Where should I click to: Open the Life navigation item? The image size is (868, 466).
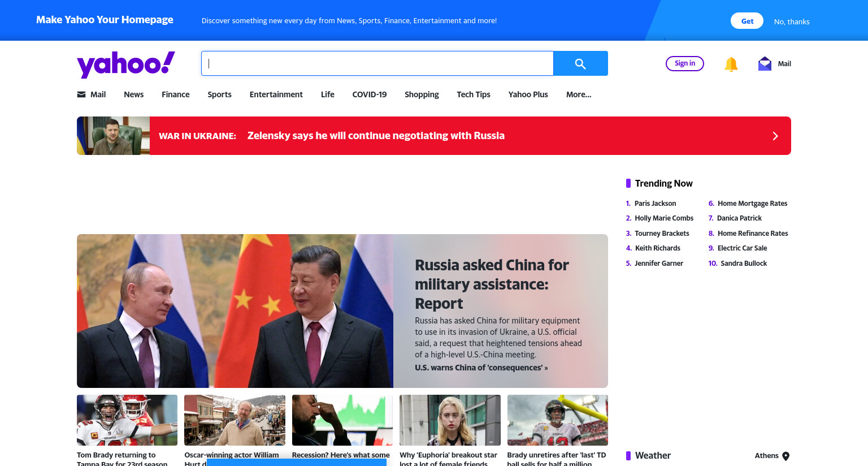pos(328,94)
